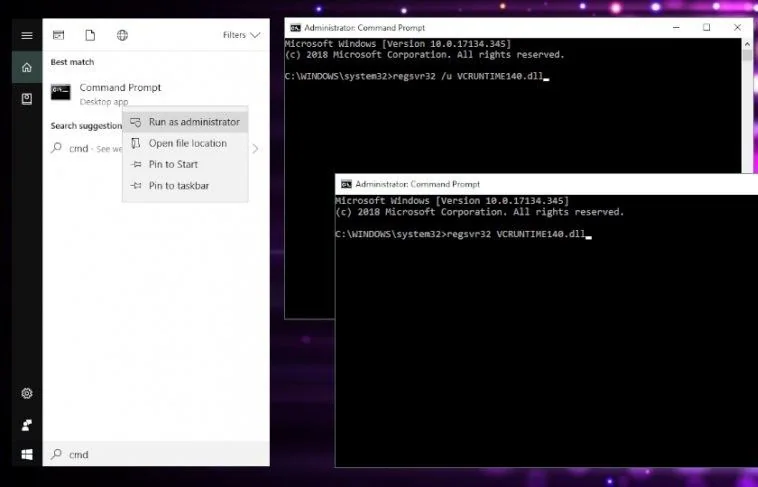Screen dimensions: 758x487
Task: Click the regsvr32 VCRUNTIME140.dll line in front window
Action: tap(463, 234)
